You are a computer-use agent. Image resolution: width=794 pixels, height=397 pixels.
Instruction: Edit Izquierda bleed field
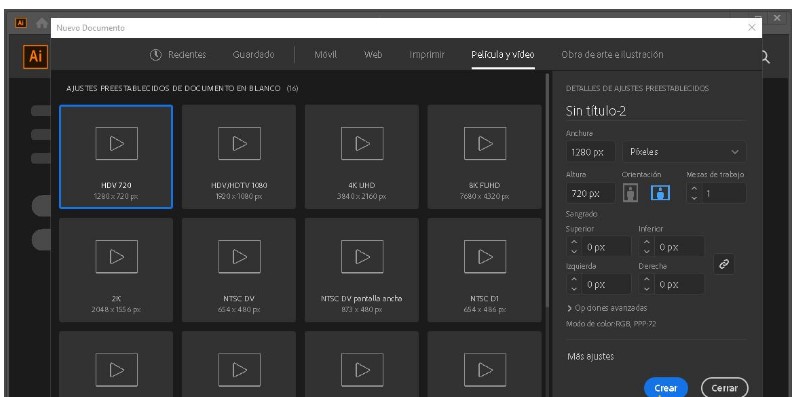(x=606, y=285)
